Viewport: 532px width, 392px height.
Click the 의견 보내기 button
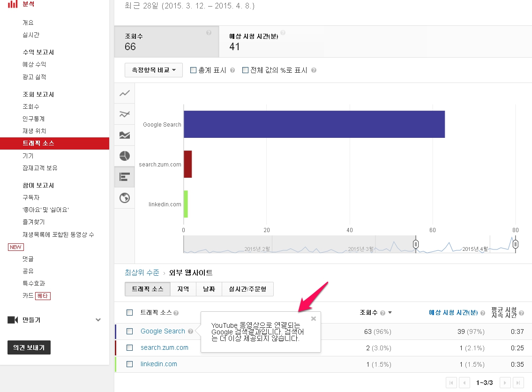[29, 347]
